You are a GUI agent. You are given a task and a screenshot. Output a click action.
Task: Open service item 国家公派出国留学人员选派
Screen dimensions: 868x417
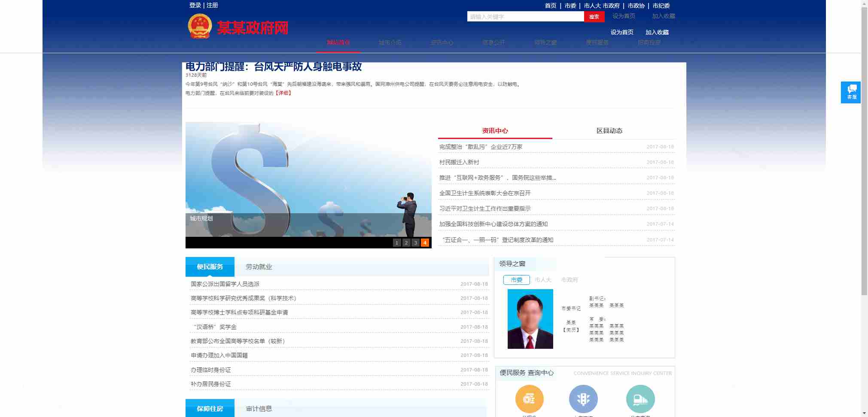point(225,284)
